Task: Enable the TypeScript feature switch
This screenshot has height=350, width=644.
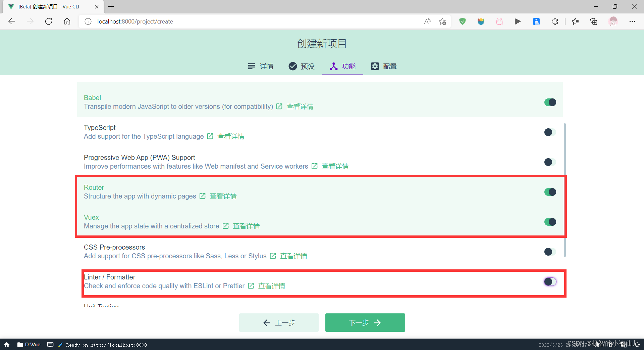Action: 550,132
